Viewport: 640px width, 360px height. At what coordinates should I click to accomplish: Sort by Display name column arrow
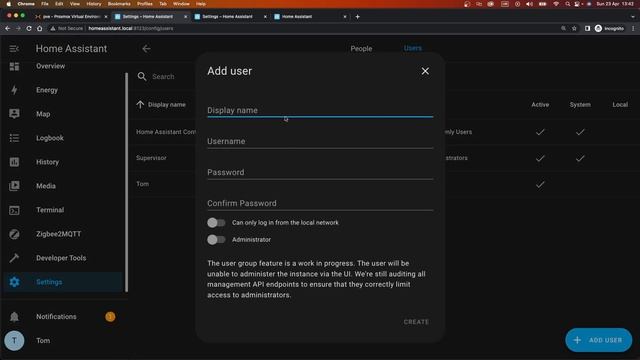140,104
